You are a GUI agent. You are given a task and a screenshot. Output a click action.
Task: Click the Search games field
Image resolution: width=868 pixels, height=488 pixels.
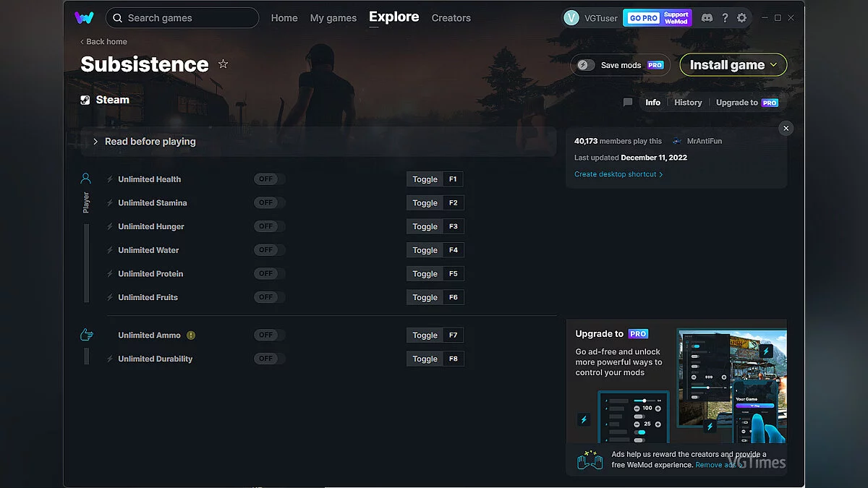(182, 18)
